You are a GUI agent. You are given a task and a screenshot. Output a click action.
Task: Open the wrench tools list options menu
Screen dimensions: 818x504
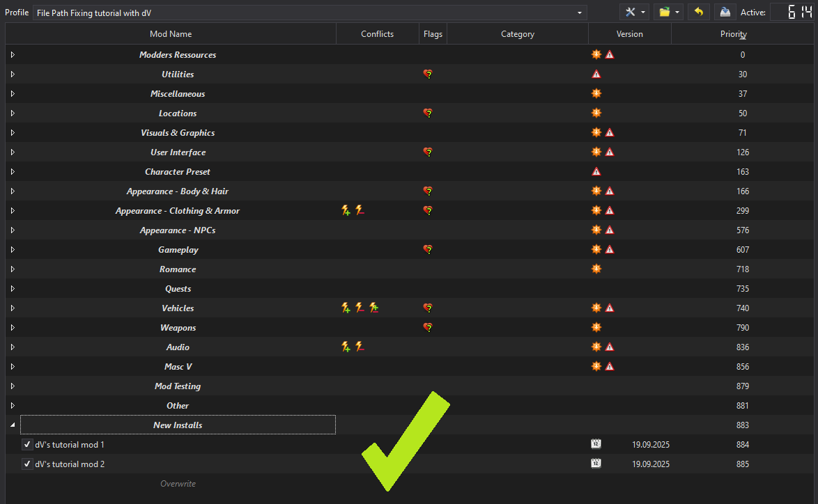[x=633, y=12]
